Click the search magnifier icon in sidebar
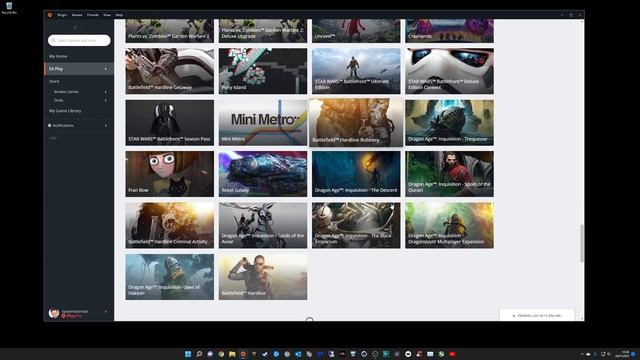The image size is (640, 360). click(x=53, y=40)
